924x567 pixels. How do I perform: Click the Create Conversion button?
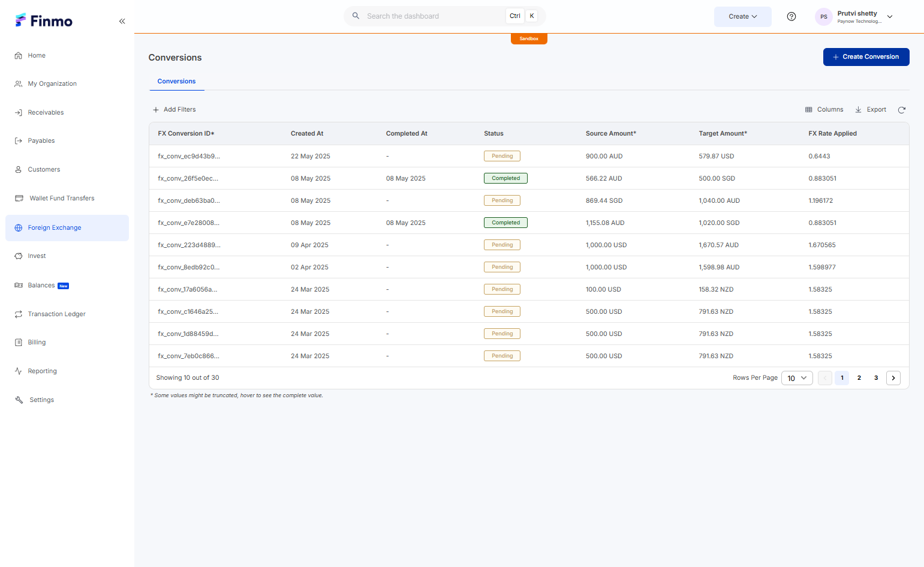[x=866, y=57]
